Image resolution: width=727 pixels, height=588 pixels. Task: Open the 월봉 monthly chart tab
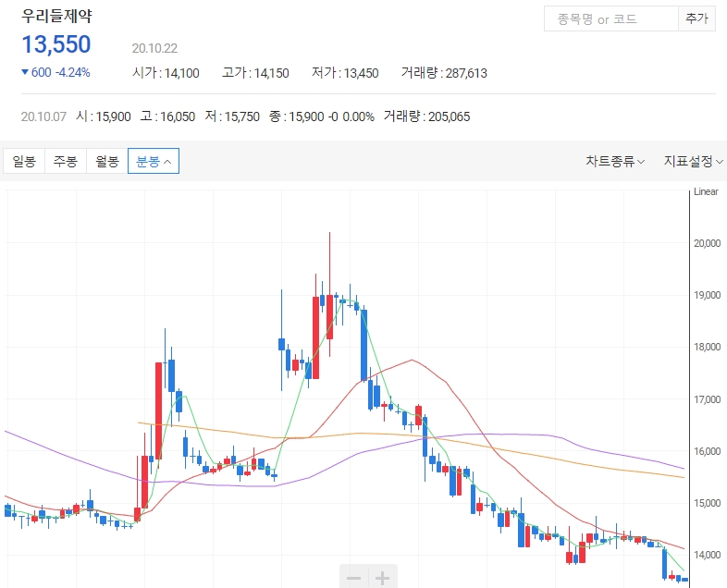pyautogui.click(x=107, y=161)
